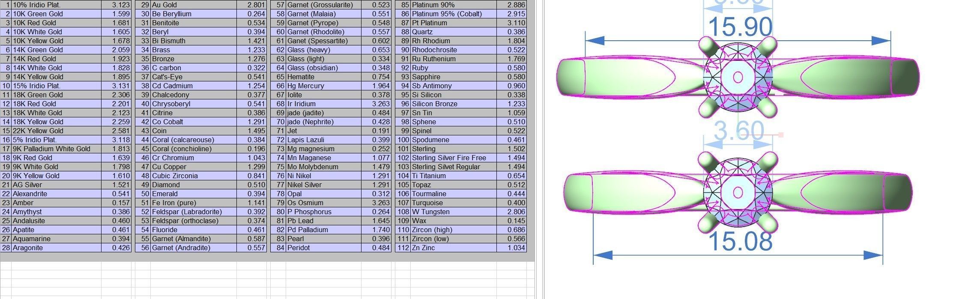Select the value 3.110 beside Pt Platinum

pyautogui.click(x=511, y=23)
